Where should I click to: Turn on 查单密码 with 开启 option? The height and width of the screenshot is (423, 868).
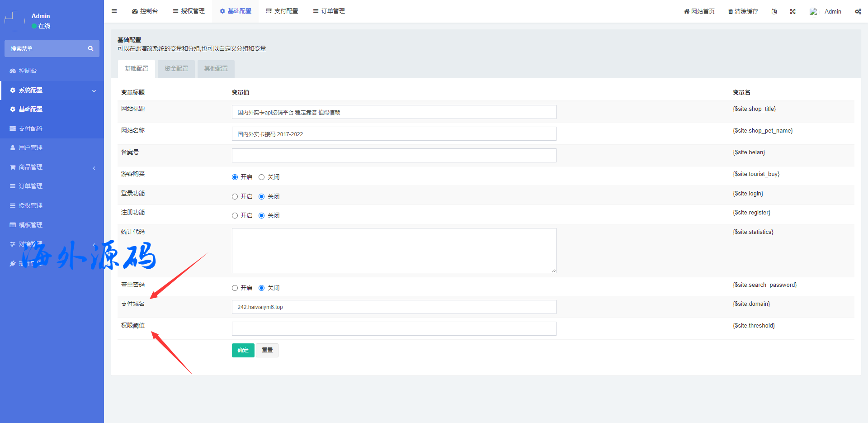[x=235, y=288]
